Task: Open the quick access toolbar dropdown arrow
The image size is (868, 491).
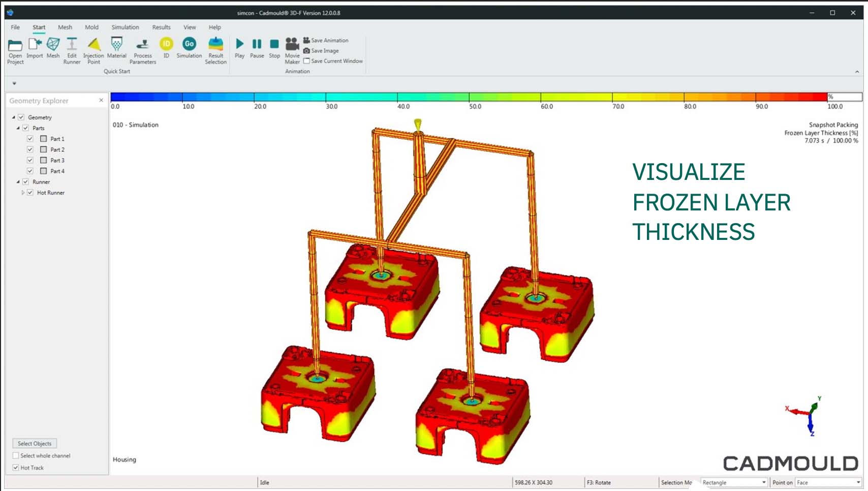Action: click(14, 83)
